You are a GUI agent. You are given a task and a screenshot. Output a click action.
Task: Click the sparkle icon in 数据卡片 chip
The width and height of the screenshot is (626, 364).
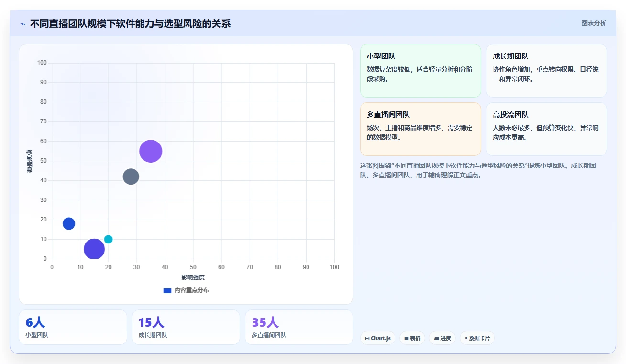(466, 338)
